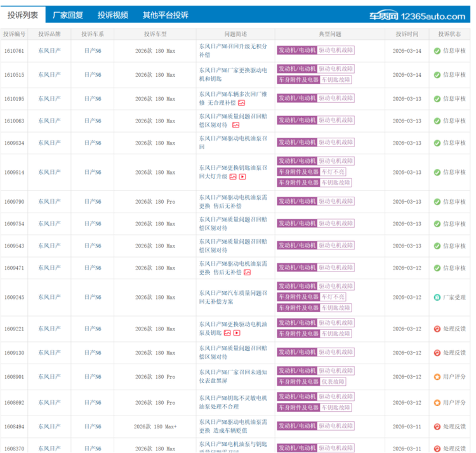Click 车钥匙故障 tag in row 1608692

(336, 407)
